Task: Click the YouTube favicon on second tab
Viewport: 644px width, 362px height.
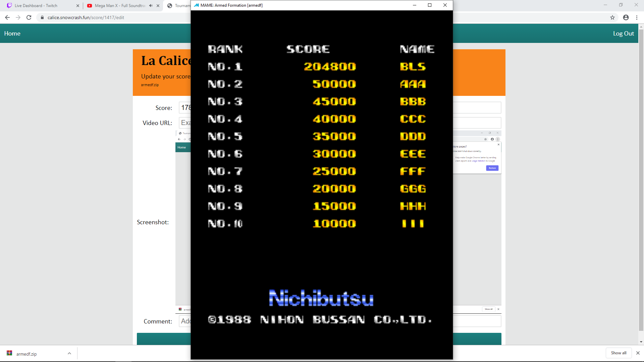Action: click(90, 5)
